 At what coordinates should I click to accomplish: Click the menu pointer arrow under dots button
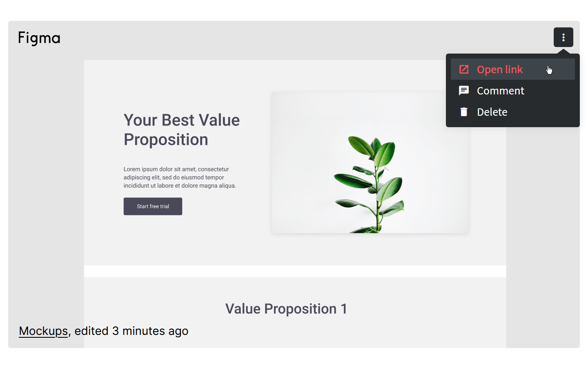[x=563, y=51]
